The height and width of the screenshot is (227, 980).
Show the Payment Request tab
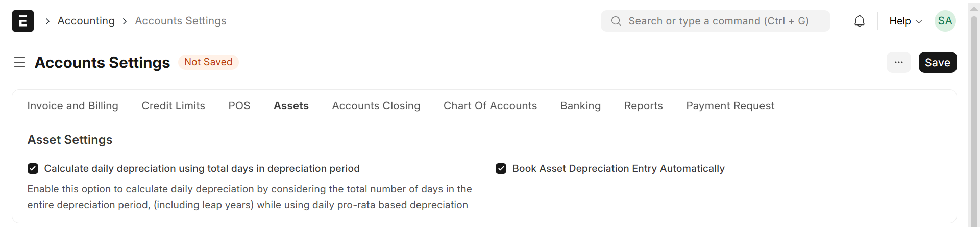(x=730, y=106)
